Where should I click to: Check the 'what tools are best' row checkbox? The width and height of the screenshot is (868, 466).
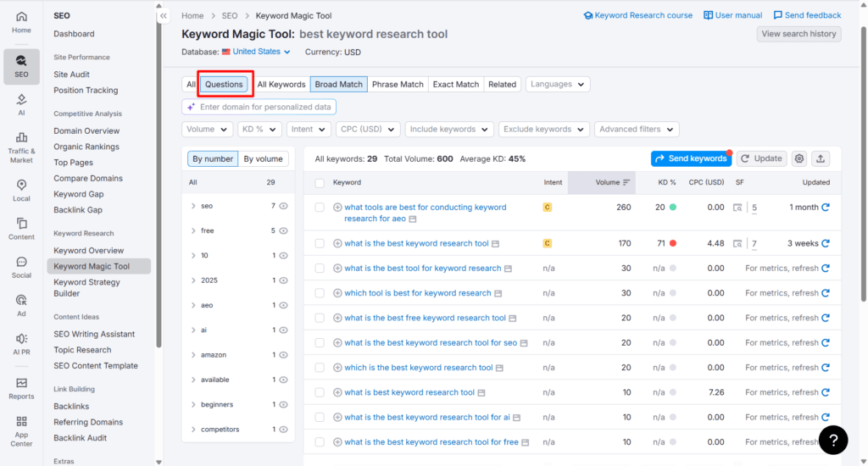click(320, 207)
